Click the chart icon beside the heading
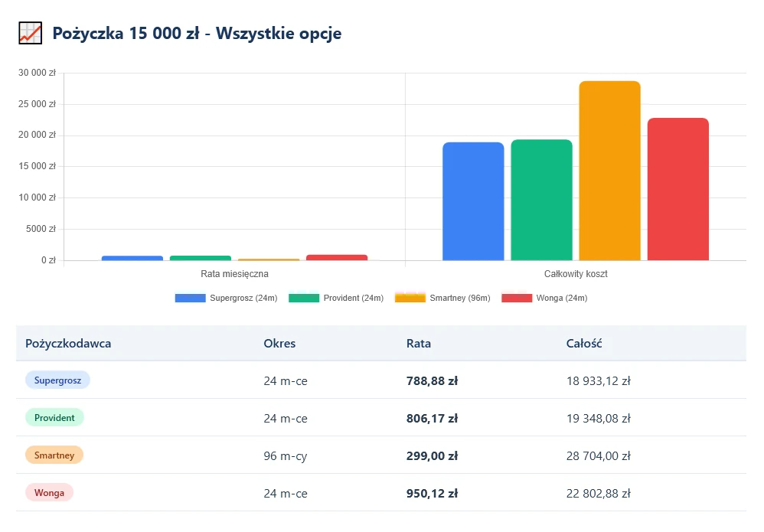764x532 pixels. [30, 33]
